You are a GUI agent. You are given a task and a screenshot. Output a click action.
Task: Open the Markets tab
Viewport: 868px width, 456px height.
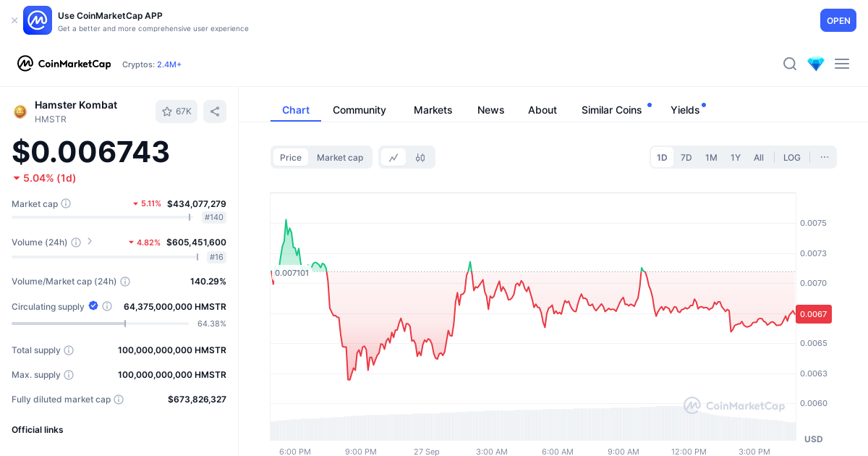click(x=433, y=110)
